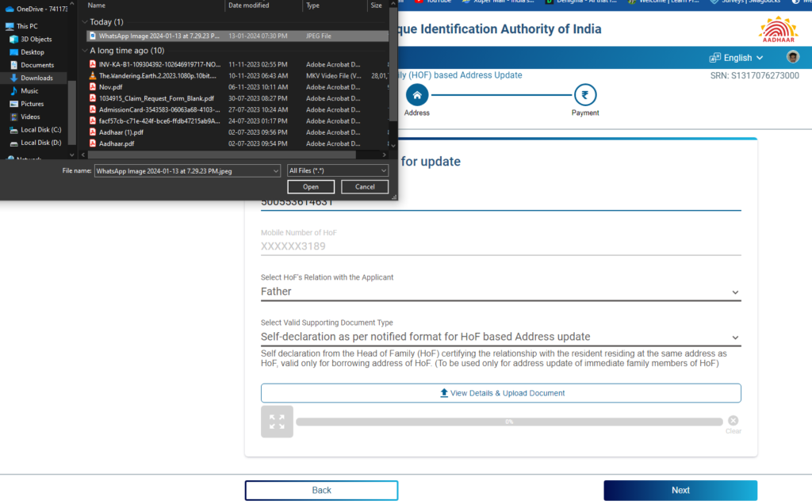Screen dimensions: 812x504
Task: Click inside the File name text field
Action: click(183, 170)
